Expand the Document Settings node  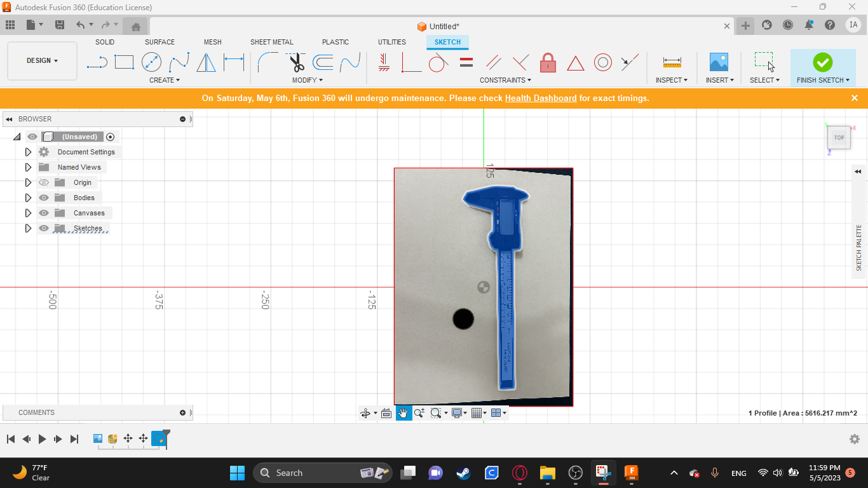(x=28, y=152)
